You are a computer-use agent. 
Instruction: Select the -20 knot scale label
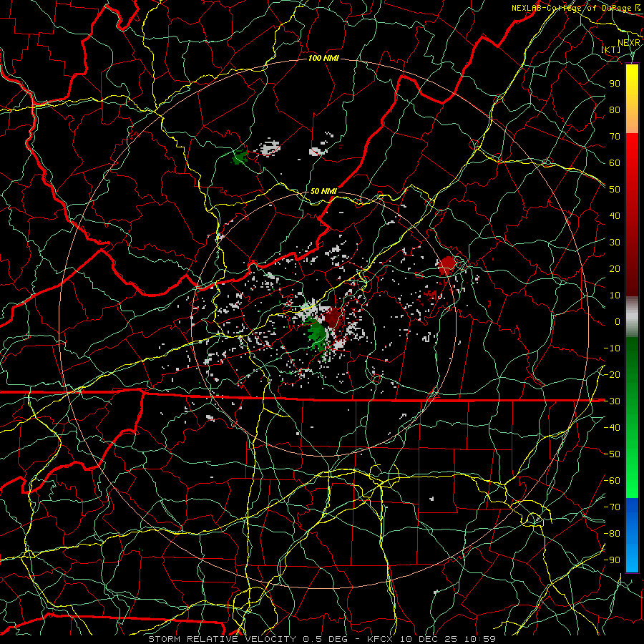pos(612,374)
